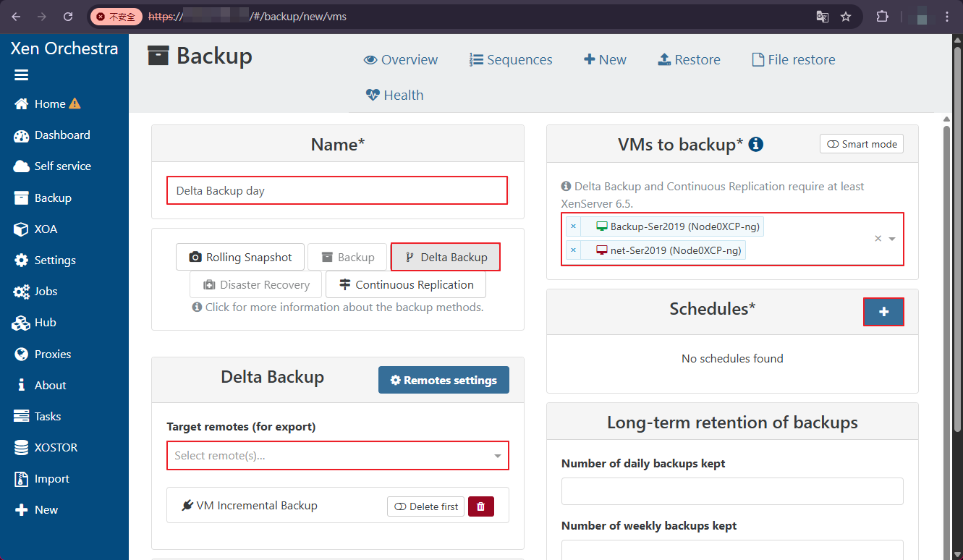Switch to the File restore tab
The image size is (963, 560).
coord(794,59)
